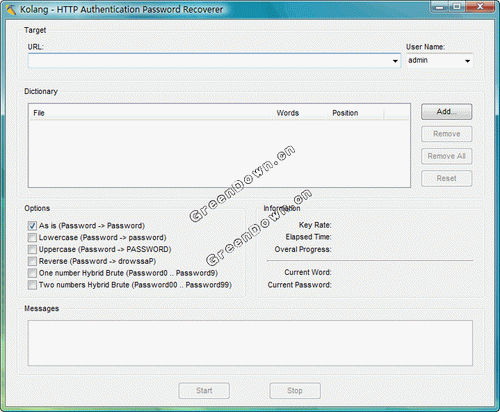Image resolution: width=500 pixels, height=412 pixels.
Task: Open the User Name dropdown
Action: click(467, 61)
